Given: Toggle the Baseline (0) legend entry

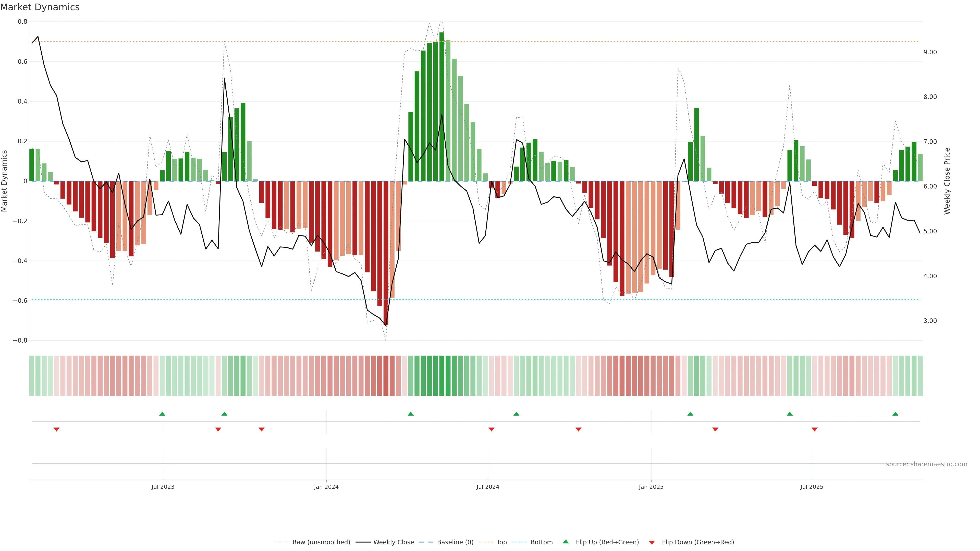Looking at the screenshot, I should point(455,542).
